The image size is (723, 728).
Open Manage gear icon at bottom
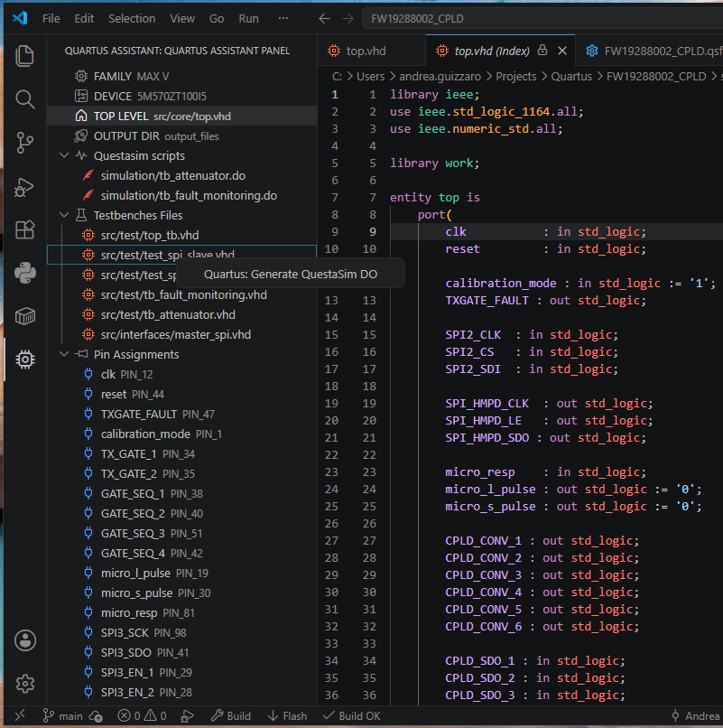(24, 684)
